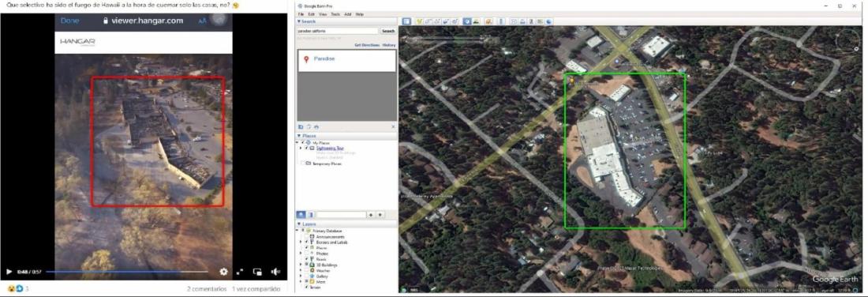868x297 pixels.
Task: Click the Search button
Action: (388, 31)
